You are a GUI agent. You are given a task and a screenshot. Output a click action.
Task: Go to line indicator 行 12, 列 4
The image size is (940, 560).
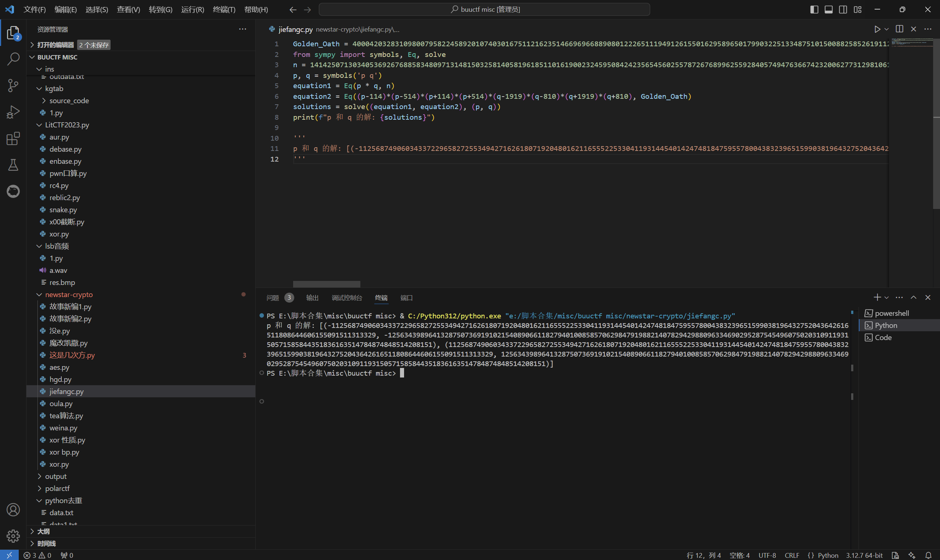pyautogui.click(x=703, y=555)
